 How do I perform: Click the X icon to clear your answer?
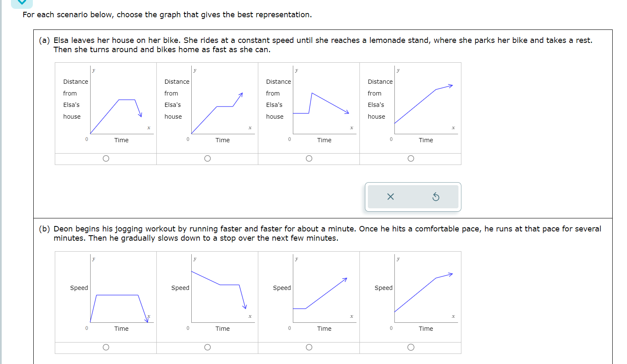390,197
